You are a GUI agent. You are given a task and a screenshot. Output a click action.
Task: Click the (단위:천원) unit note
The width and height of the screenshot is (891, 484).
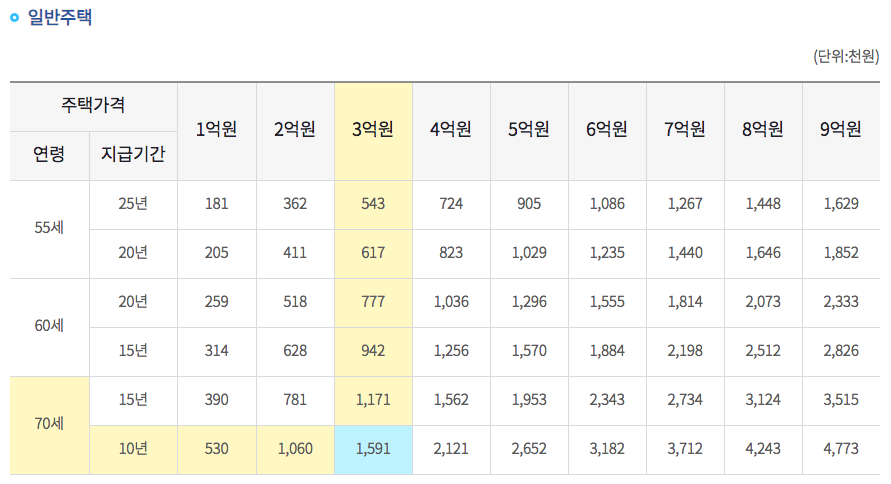click(846, 56)
